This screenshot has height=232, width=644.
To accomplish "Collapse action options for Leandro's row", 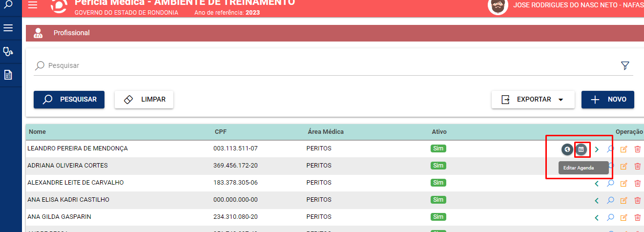I will coord(597,149).
